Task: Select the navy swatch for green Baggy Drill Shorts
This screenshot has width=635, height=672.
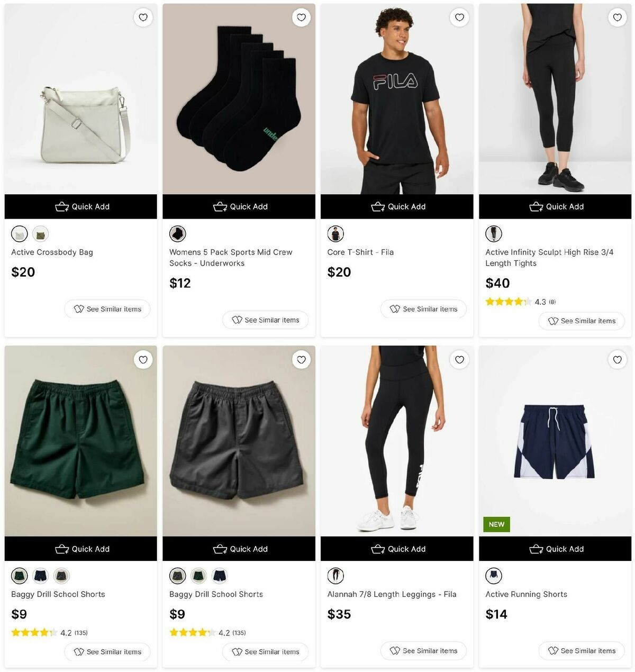Action: 40,576
